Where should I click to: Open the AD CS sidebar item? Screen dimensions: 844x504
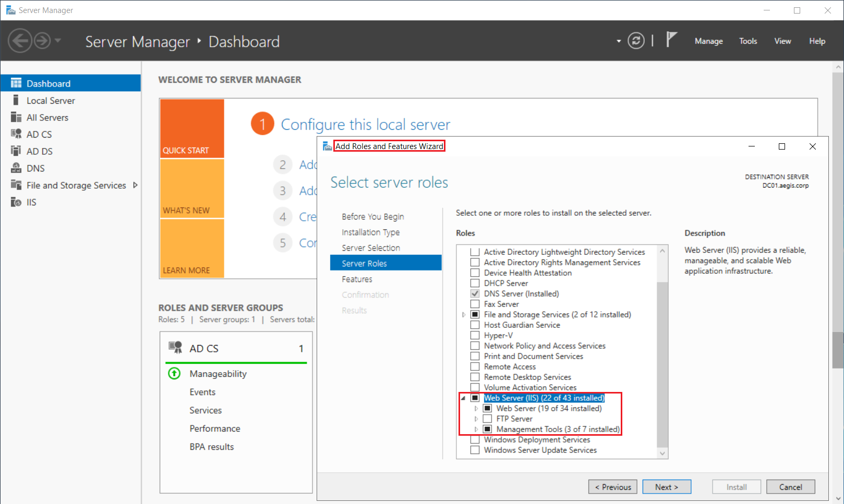point(39,134)
